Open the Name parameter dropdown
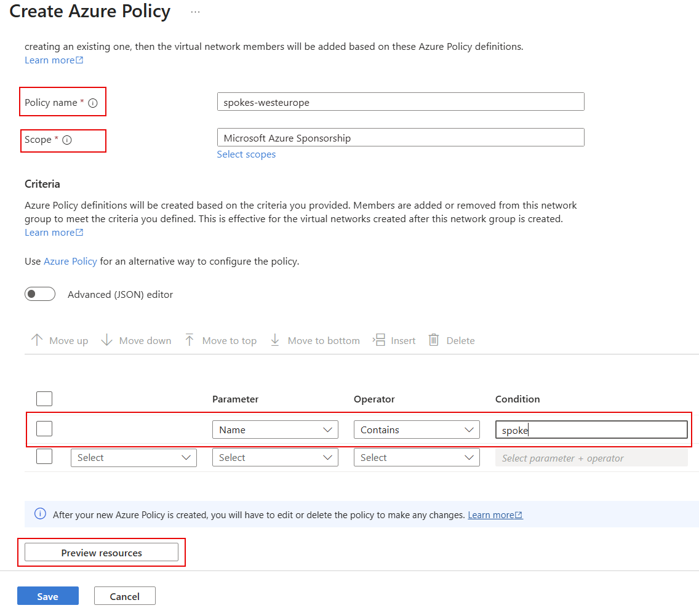 coord(275,430)
